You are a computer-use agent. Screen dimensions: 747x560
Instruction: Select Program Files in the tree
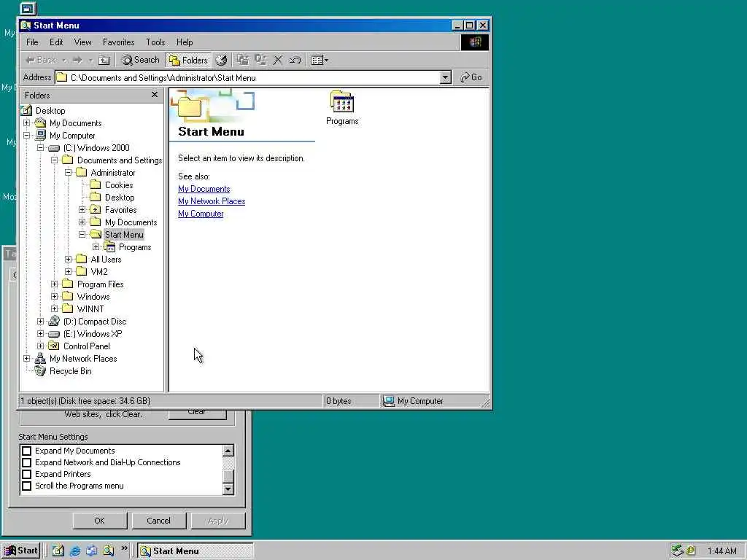100,284
